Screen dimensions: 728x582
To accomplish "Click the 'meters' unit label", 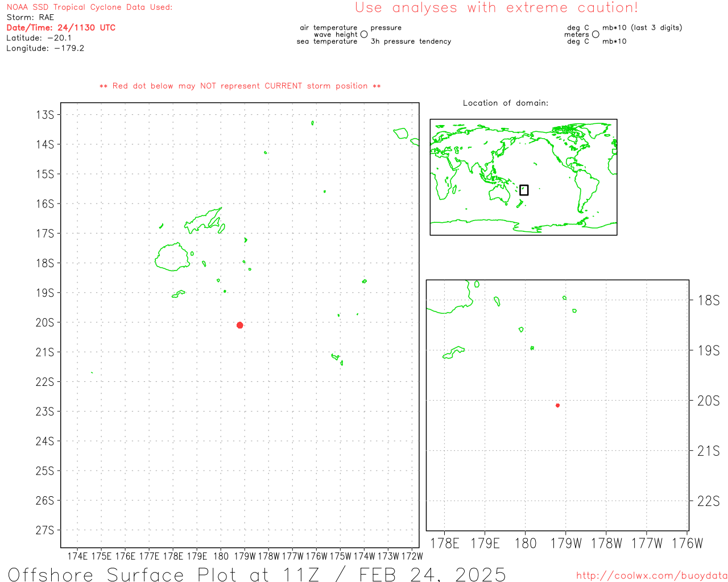I will point(577,34).
